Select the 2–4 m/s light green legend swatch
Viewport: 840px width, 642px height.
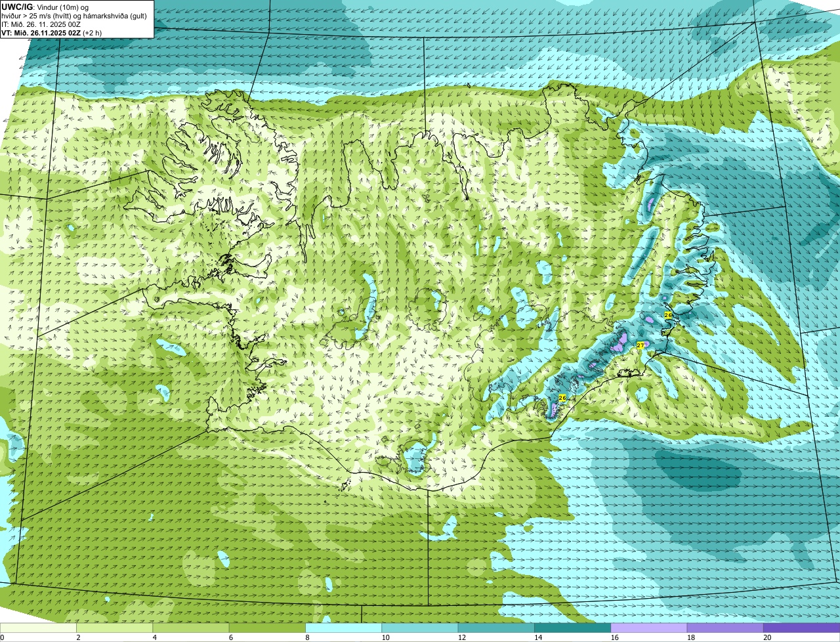pyautogui.click(x=115, y=628)
